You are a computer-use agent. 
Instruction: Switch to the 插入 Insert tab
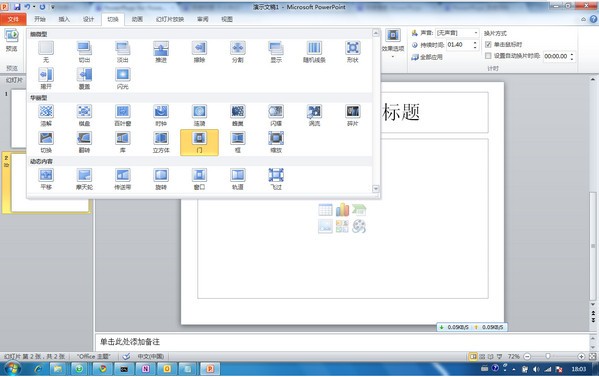coord(64,19)
